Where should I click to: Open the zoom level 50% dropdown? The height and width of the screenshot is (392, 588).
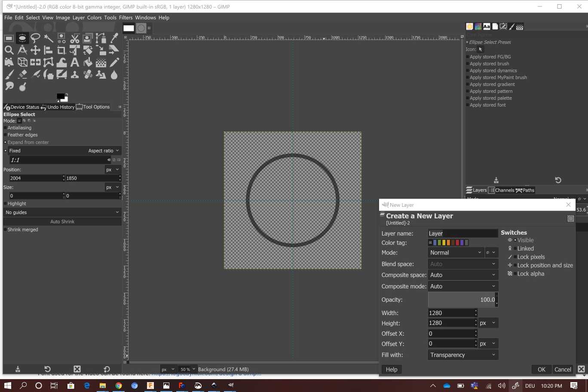point(187,369)
